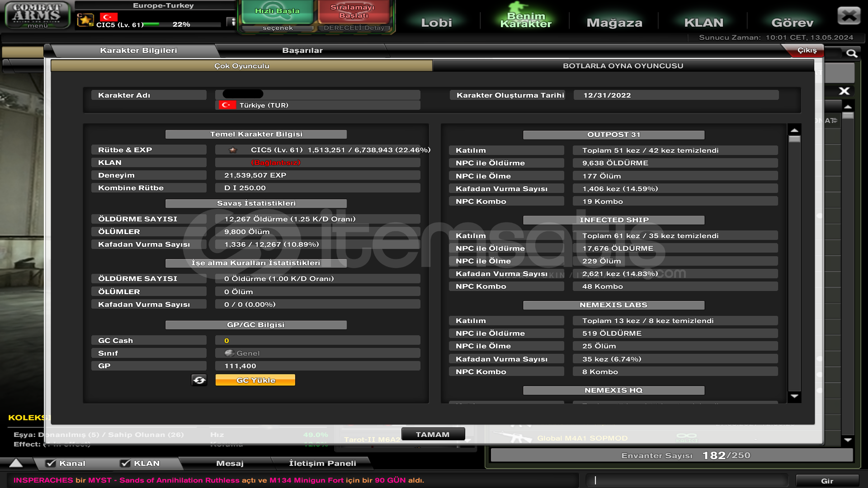Image resolution: width=868 pixels, height=488 pixels.
Task: Click the 12/31/2022 creation date
Action: (x=607, y=95)
